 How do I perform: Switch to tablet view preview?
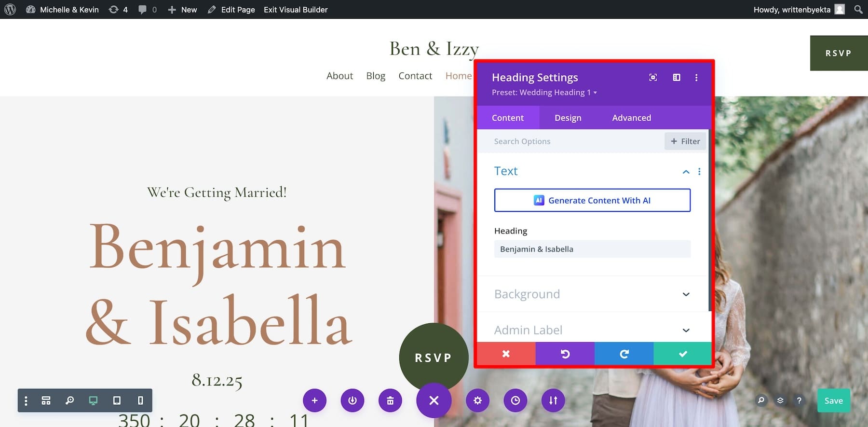[117, 400]
